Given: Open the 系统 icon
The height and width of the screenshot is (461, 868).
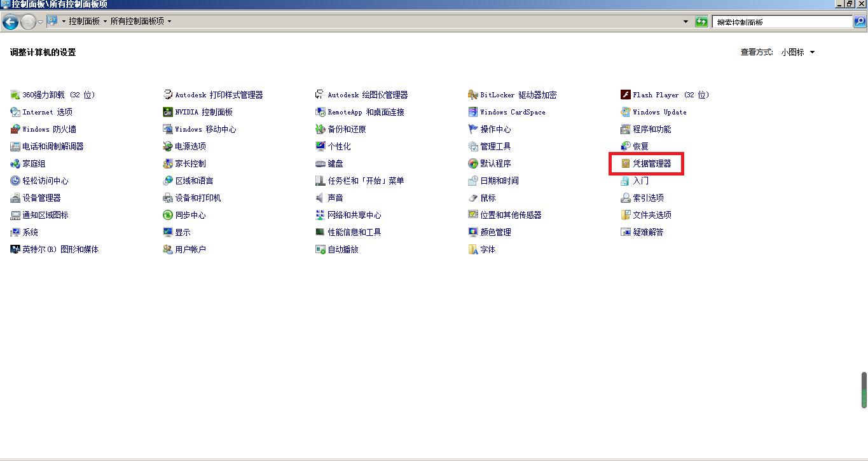Looking at the screenshot, I should coord(15,232).
